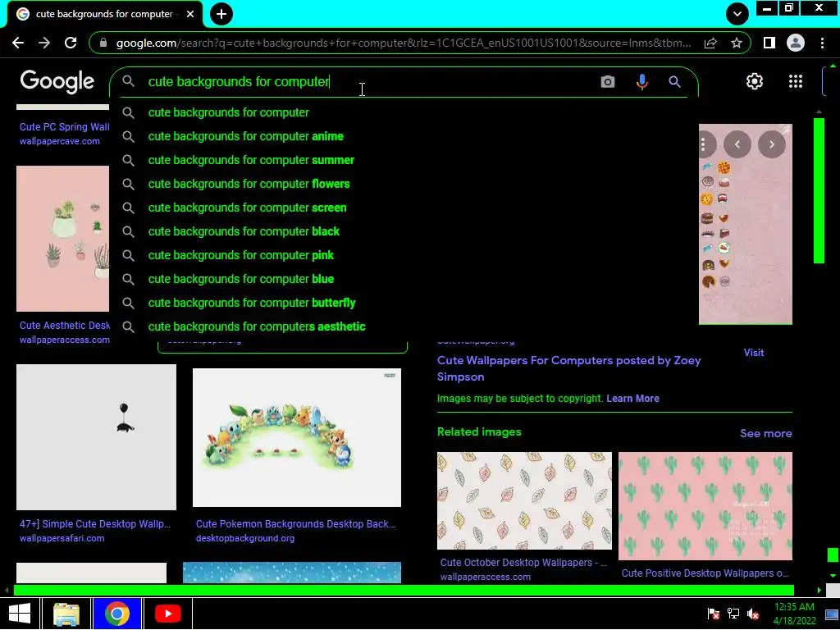The width and height of the screenshot is (840, 630).
Task: View site info via the lock icon
Action: click(103, 43)
